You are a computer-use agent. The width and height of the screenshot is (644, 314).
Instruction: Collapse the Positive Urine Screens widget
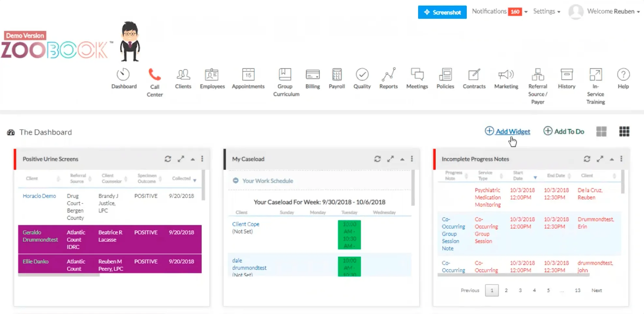[x=193, y=159]
